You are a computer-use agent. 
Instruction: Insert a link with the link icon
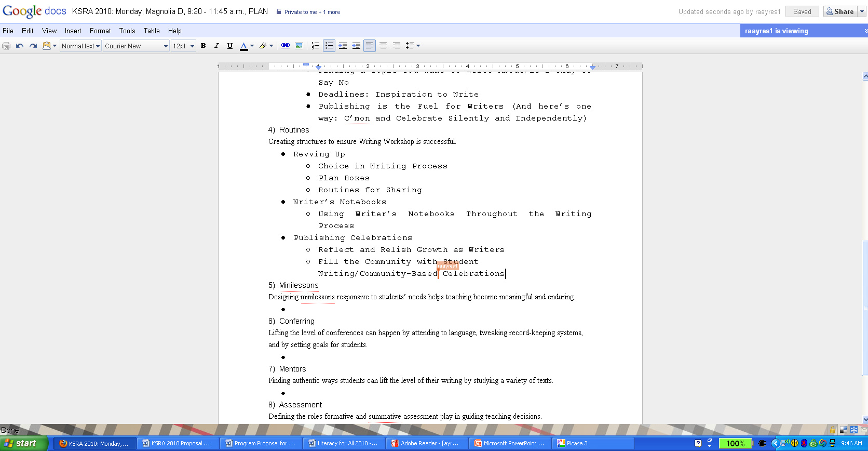[286, 46]
